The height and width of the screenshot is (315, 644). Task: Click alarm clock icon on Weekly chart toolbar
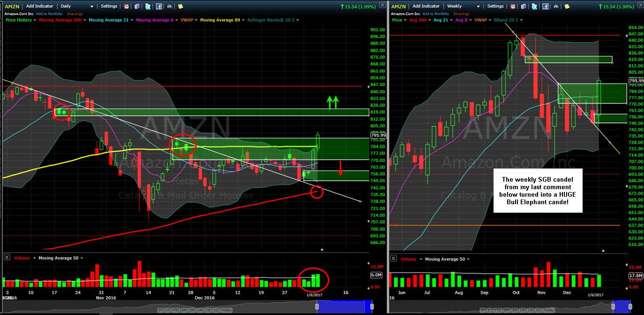coord(513,7)
